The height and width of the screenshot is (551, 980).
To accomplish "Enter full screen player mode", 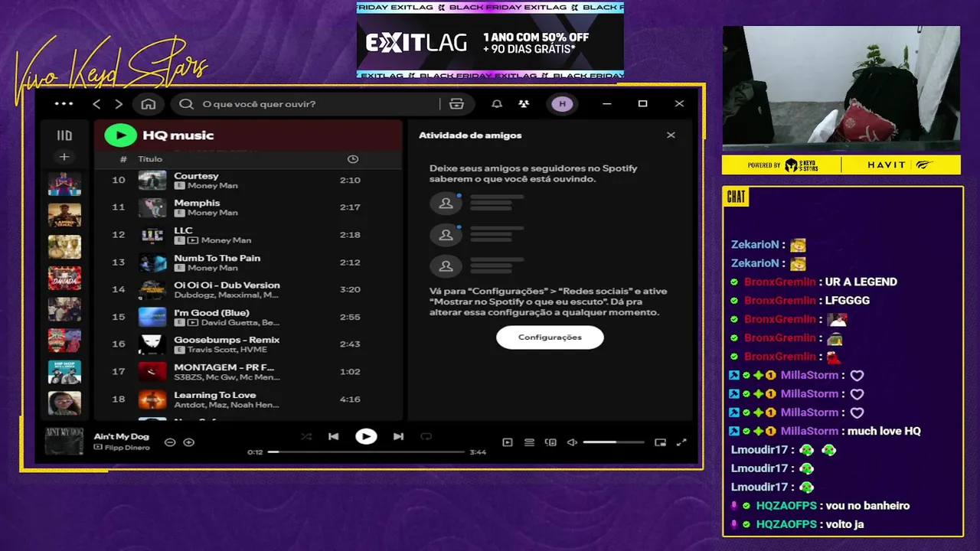I will point(681,442).
